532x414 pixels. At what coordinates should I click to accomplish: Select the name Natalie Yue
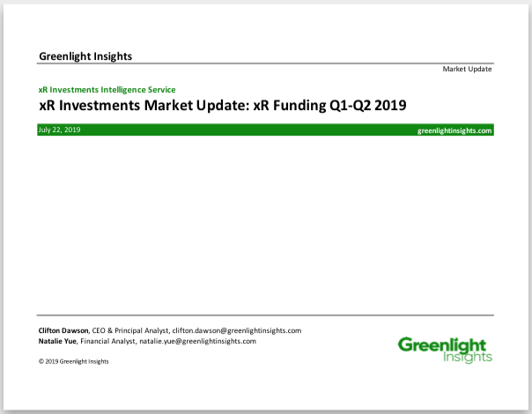[x=57, y=341]
